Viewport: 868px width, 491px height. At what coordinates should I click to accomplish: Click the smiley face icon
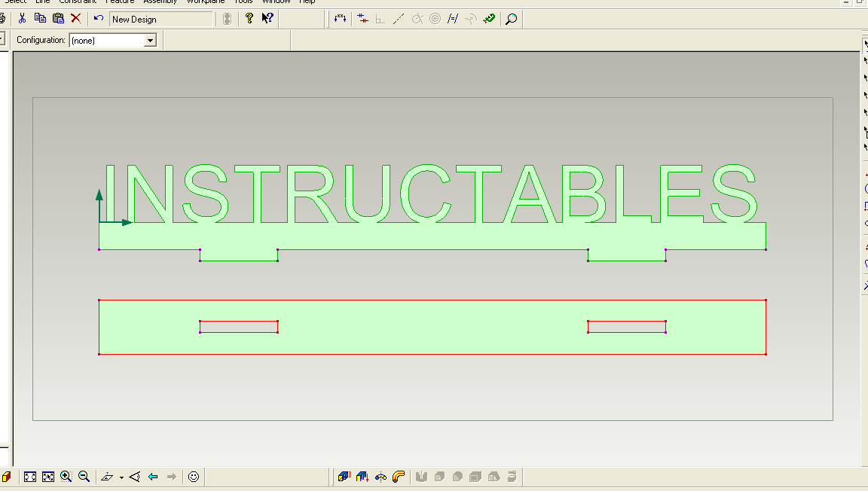[x=193, y=477]
